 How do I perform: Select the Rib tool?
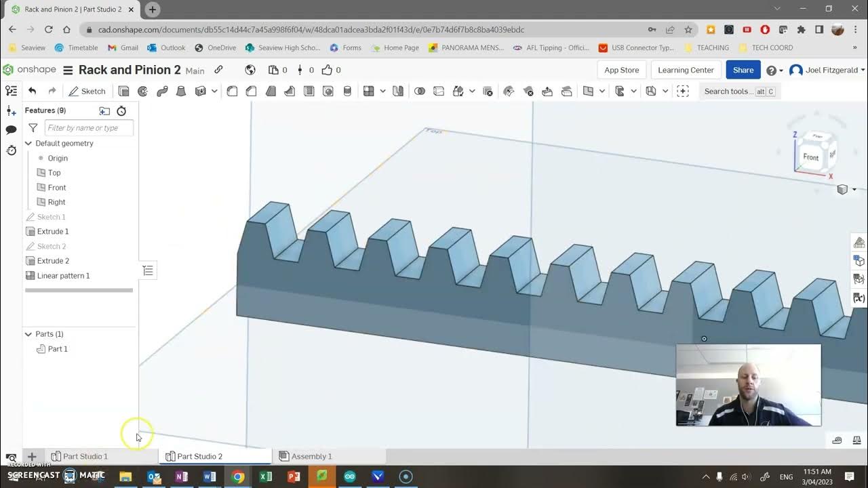[290, 91]
